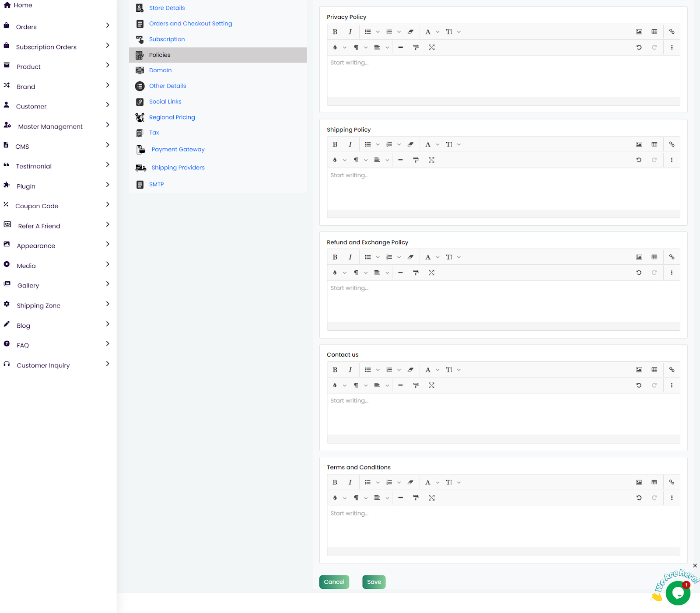This screenshot has width=700, height=613.
Task: Insert image in Privacy Policy editor
Action: 639,32
